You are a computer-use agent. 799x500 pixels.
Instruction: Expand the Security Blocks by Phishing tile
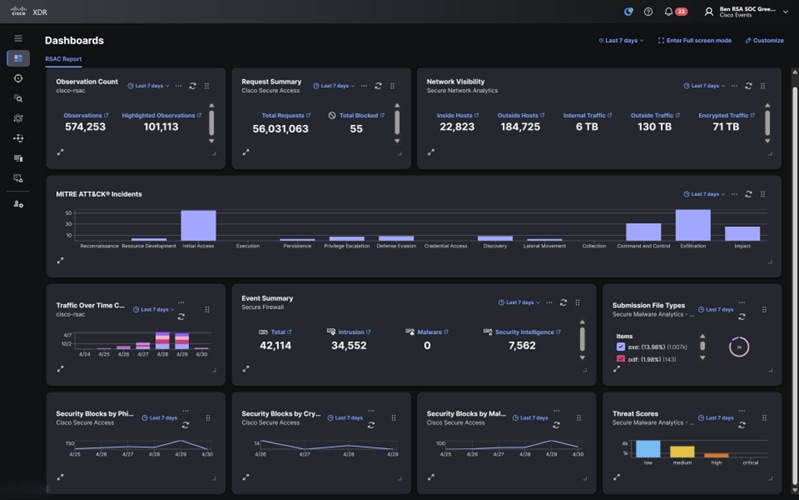pyautogui.click(x=60, y=477)
